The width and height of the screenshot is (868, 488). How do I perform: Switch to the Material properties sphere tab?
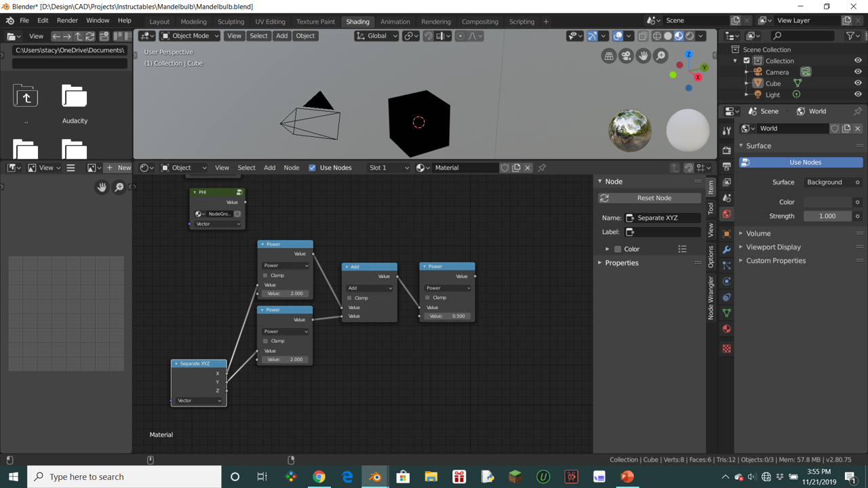(x=727, y=329)
